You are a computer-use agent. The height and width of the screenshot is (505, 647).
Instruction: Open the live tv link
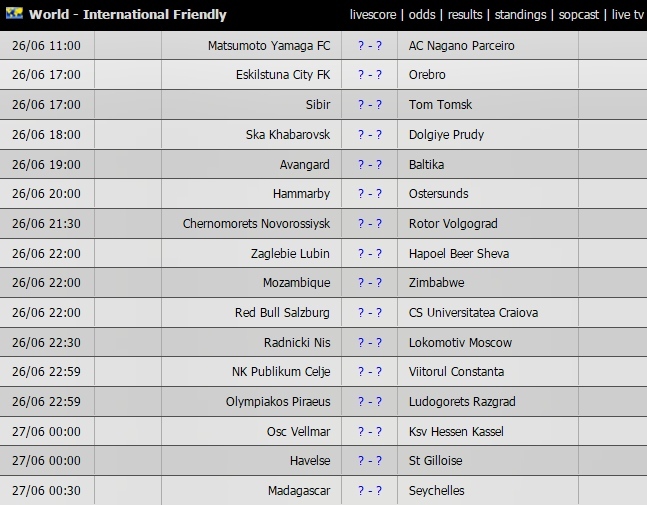click(627, 15)
